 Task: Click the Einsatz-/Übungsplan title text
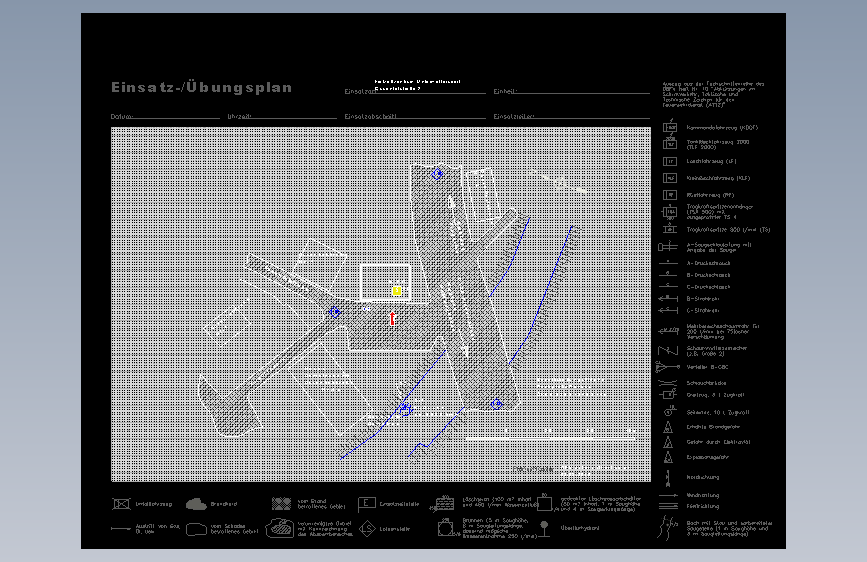[x=201, y=87]
